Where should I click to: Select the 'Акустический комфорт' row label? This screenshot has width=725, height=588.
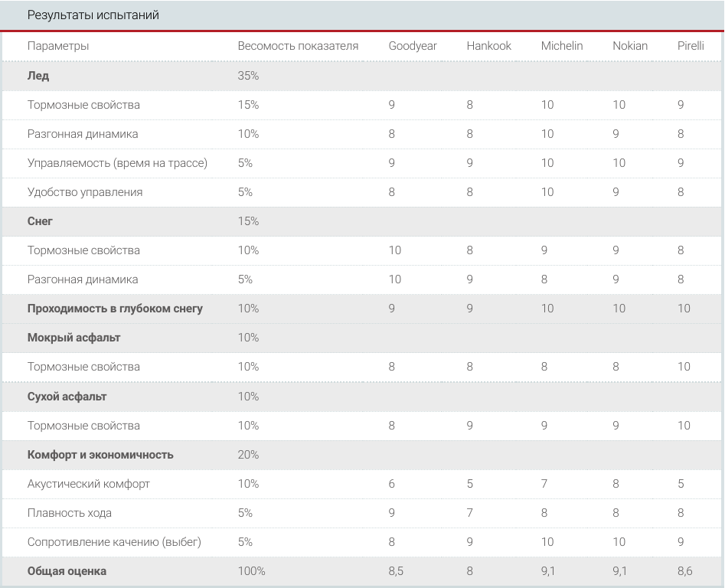pyautogui.click(x=88, y=484)
